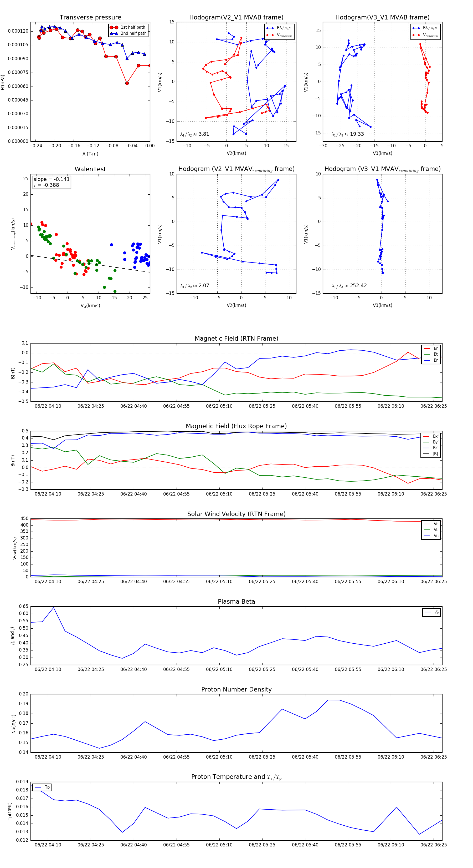
Task: Click the 'V_A(km/s)' x-axis label in WalenTest
Action: (x=90, y=306)
